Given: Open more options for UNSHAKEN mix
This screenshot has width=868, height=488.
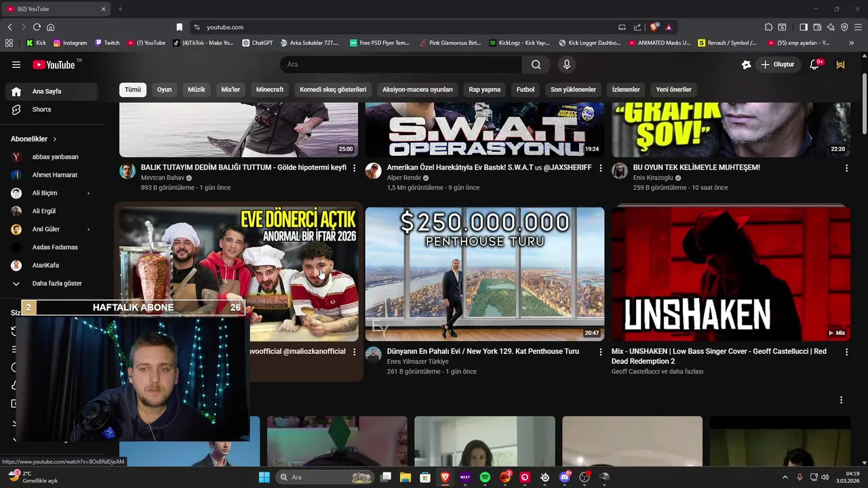Looking at the screenshot, I should tap(846, 352).
